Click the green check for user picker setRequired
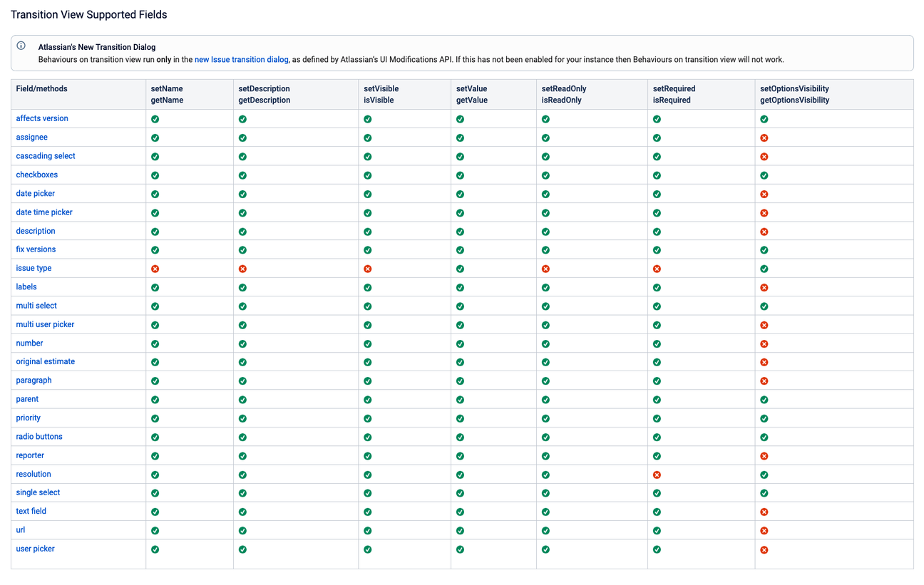924x585 pixels. pos(657,549)
